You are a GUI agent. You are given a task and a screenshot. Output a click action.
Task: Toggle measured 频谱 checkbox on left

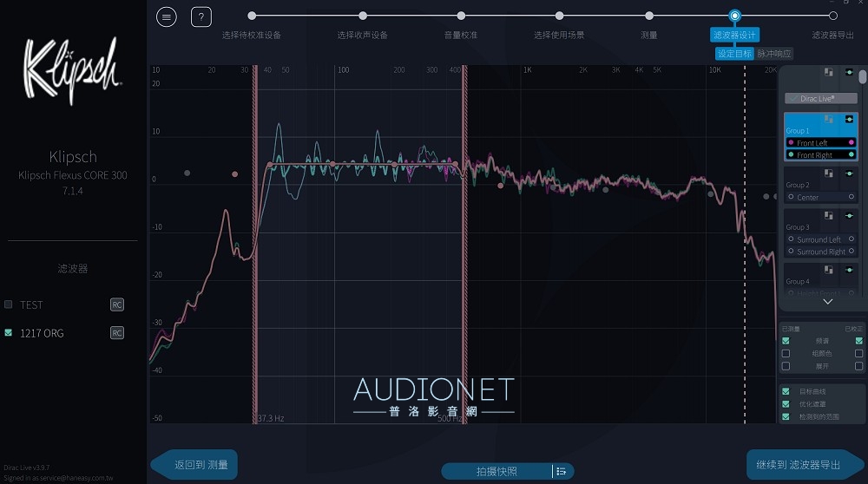click(x=786, y=341)
